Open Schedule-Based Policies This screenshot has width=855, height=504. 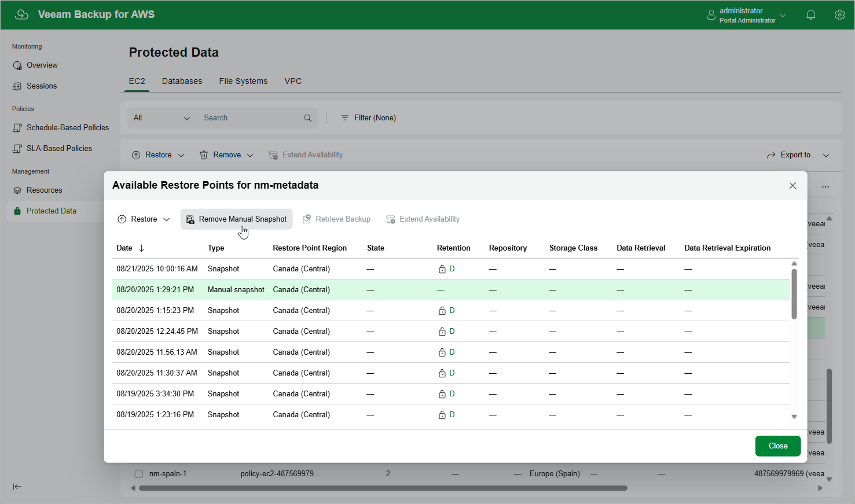(61, 128)
